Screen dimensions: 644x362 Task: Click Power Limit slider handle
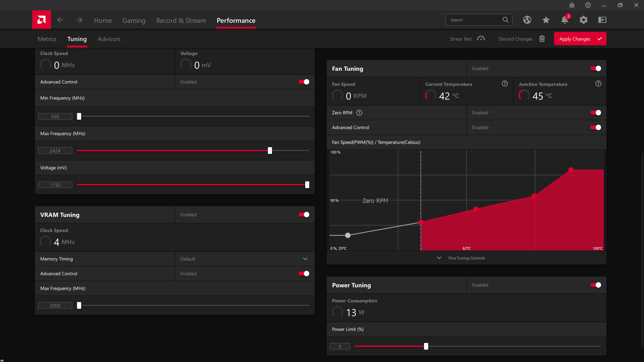[x=426, y=346]
